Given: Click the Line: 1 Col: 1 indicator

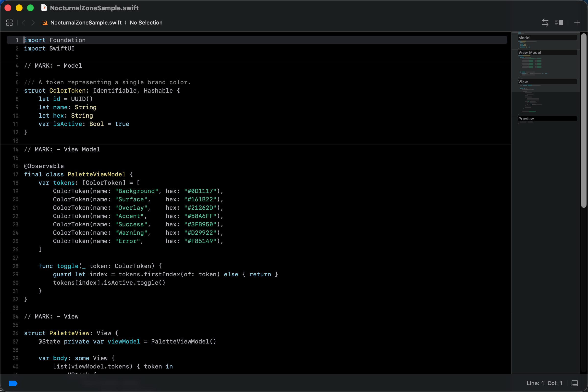Looking at the screenshot, I should (544, 383).
